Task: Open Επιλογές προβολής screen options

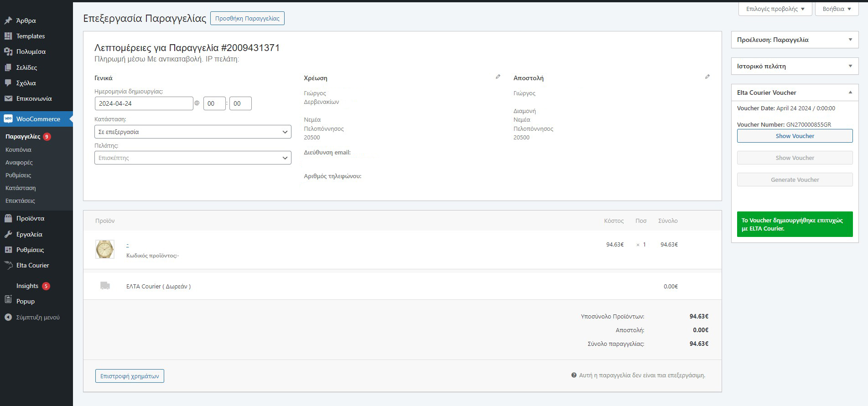Action: point(775,9)
